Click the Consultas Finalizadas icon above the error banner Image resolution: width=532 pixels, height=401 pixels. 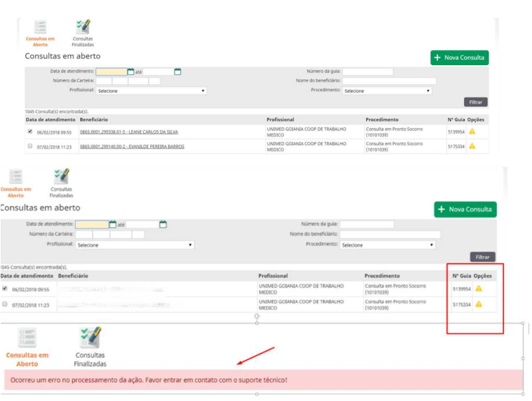90,347
